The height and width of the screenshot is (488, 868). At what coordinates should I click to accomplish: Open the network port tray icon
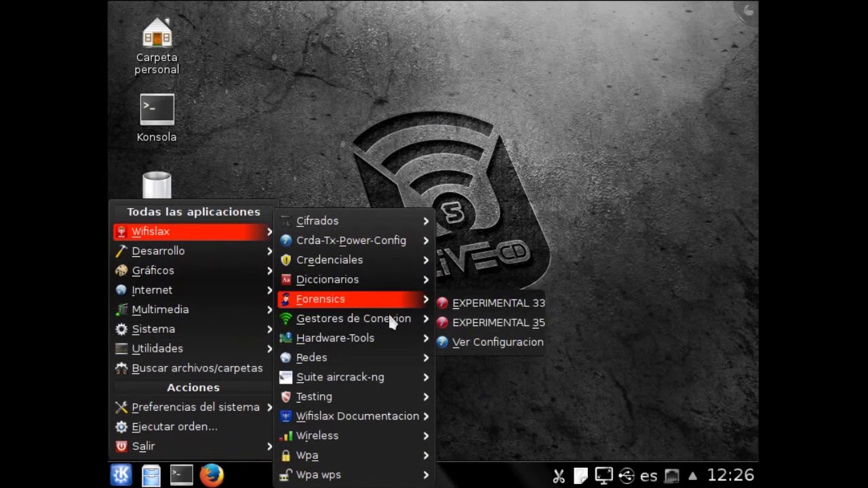coord(671,476)
